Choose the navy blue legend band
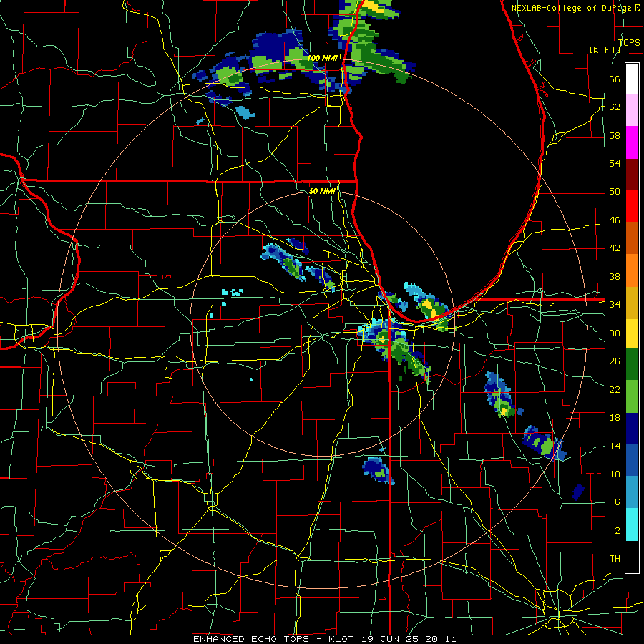Image resolution: width=644 pixels, height=644 pixels. 632,429
